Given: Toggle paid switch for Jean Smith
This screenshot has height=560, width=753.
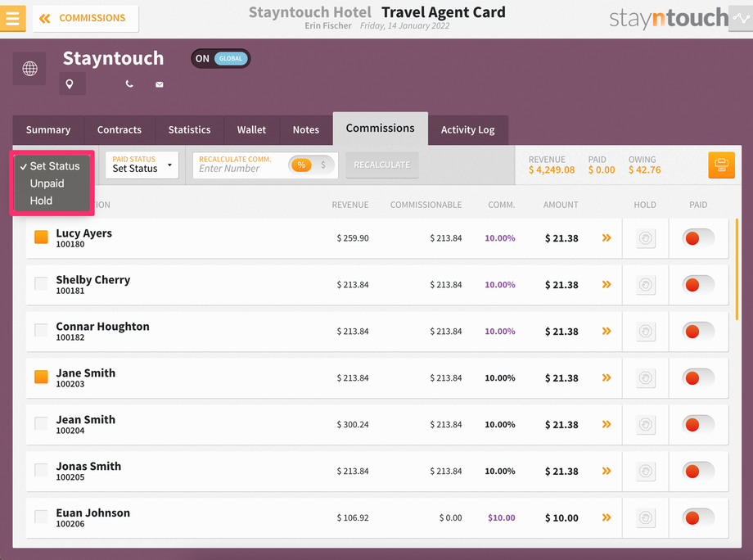Looking at the screenshot, I should (698, 425).
